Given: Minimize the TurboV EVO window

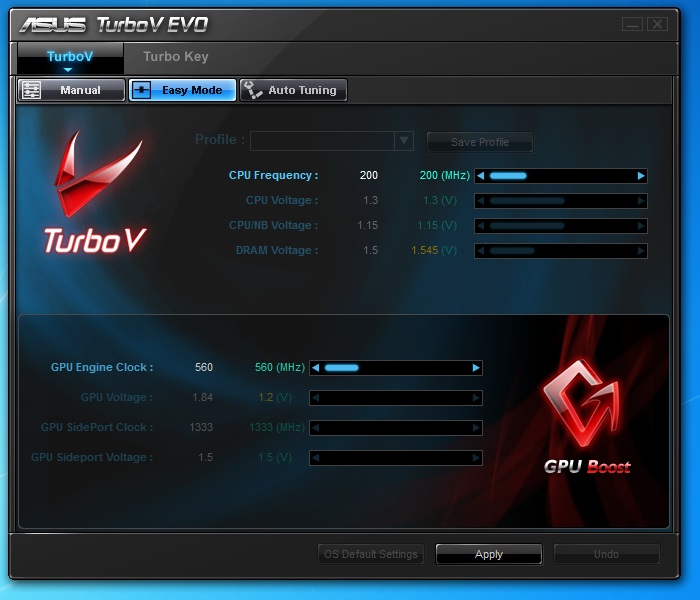Looking at the screenshot, I should pyautogui.click(x=632, y=24).
